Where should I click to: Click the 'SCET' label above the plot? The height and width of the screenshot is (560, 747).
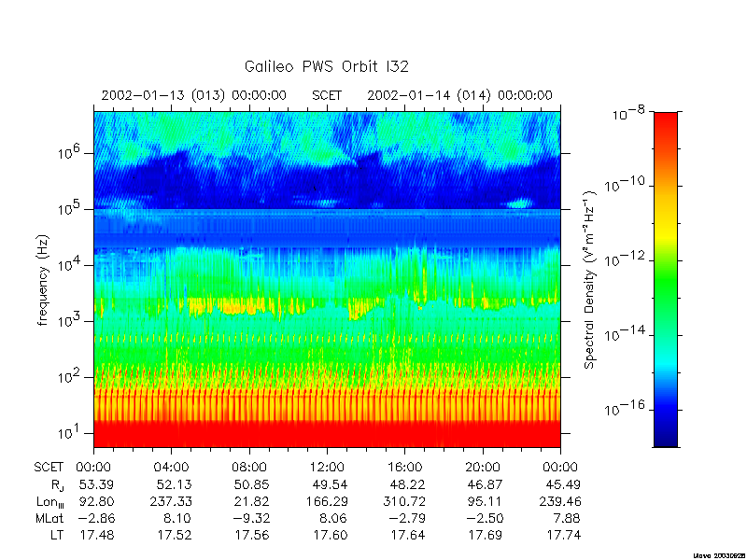[326, 95]
